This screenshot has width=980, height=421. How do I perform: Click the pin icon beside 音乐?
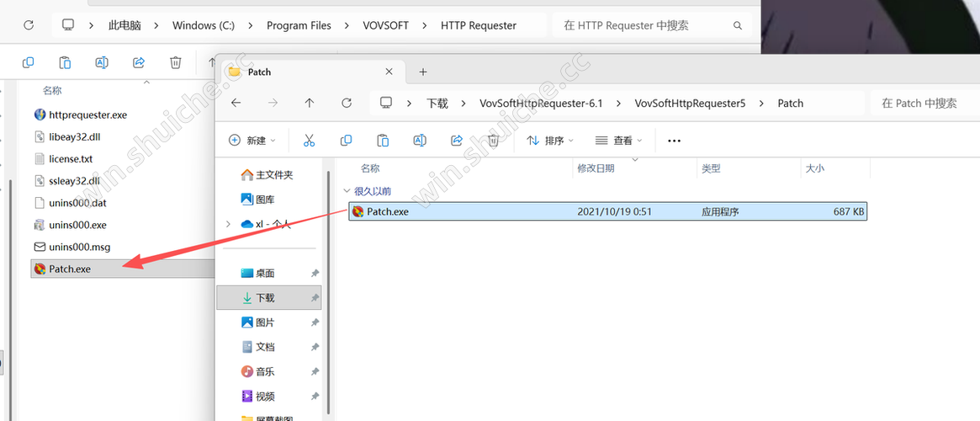click(315, 371)
